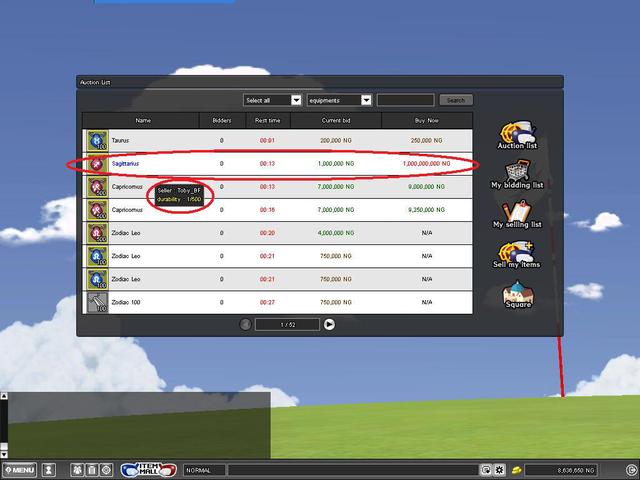Go to previous auction page arrow

point(246,324)
